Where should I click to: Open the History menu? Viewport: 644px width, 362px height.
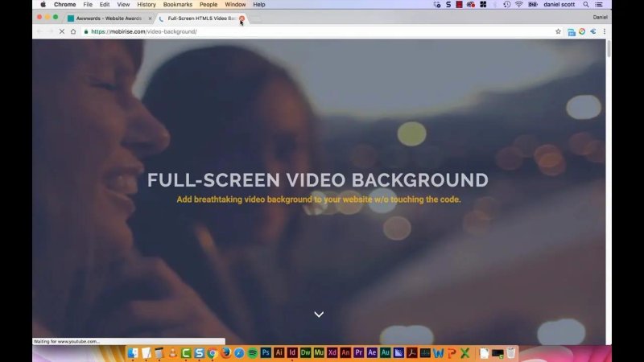147,5
